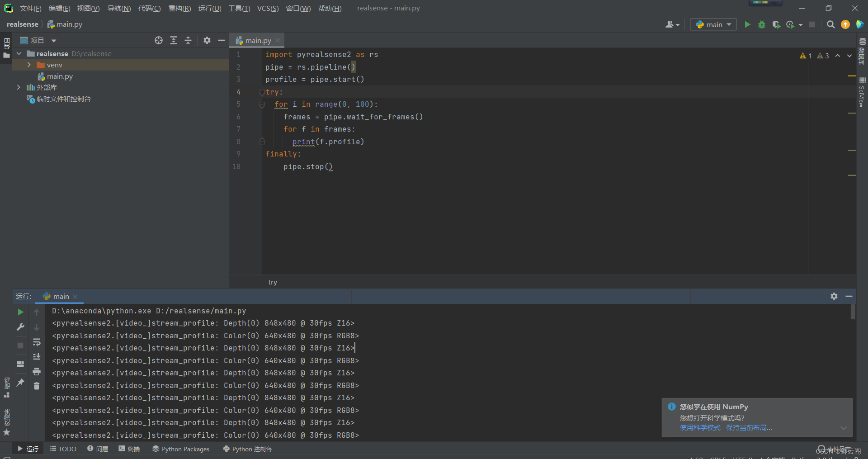Click 保持当前布局 link in notification

tap(749, 428)
